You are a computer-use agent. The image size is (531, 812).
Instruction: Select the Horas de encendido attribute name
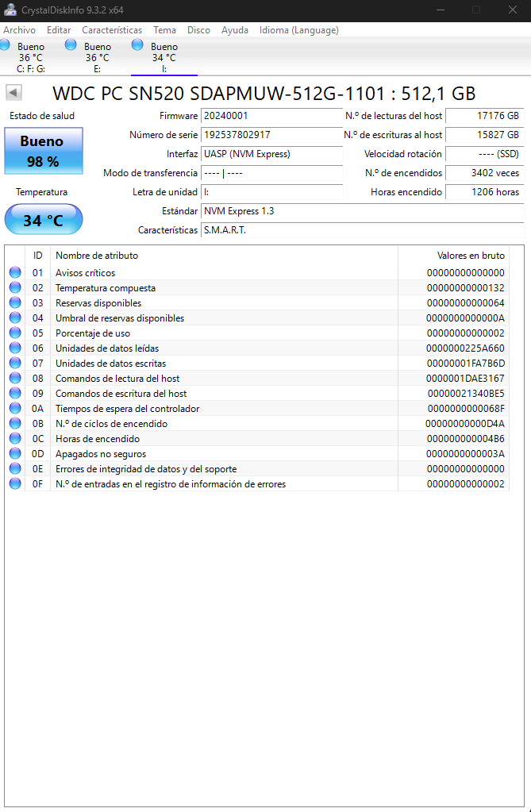(98, 439)
